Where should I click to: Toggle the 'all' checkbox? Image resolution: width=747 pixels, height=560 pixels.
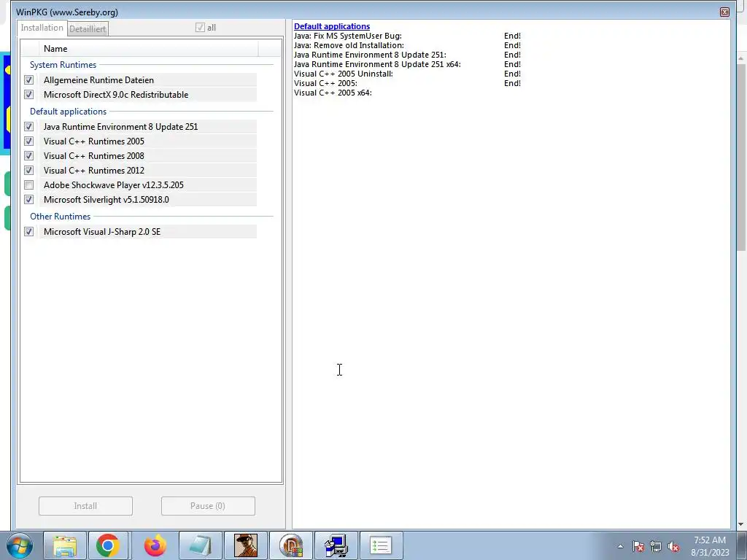point(200,28)
